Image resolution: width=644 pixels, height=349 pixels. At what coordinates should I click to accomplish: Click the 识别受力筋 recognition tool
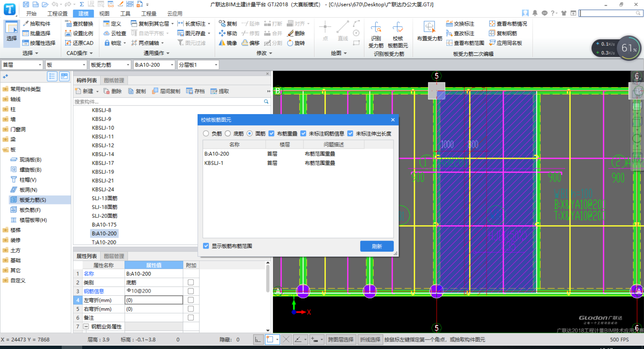pos(376,35)
